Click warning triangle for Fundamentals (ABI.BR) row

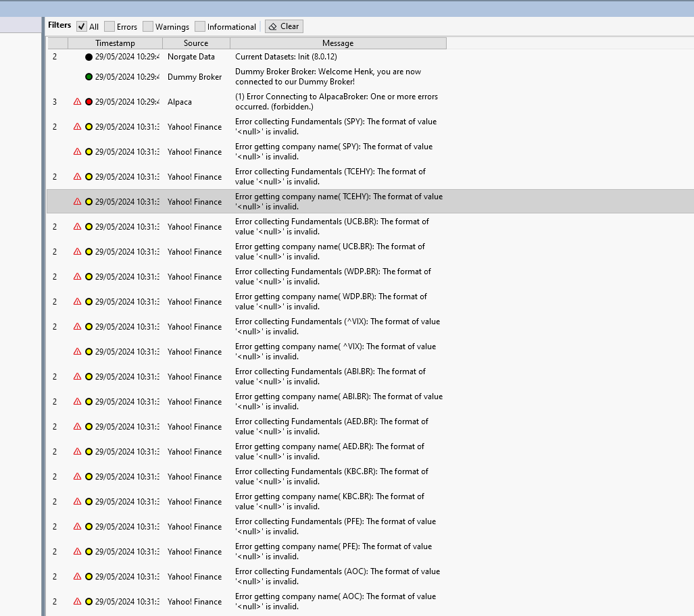[x=78, y=377]
